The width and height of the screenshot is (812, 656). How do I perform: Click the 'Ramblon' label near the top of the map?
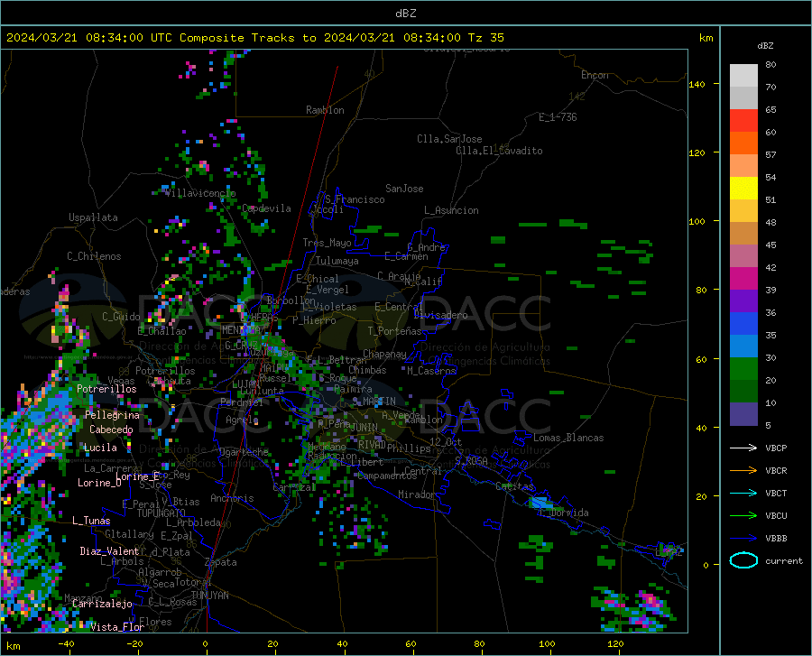(325, 110)
